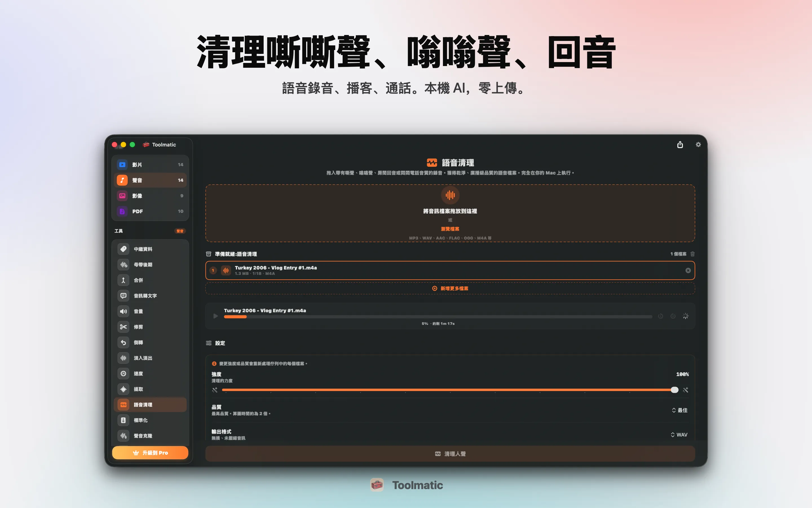Open the 淡入淡出 fade tool
The width and height of the screenshot is (812, 508).
150,358
